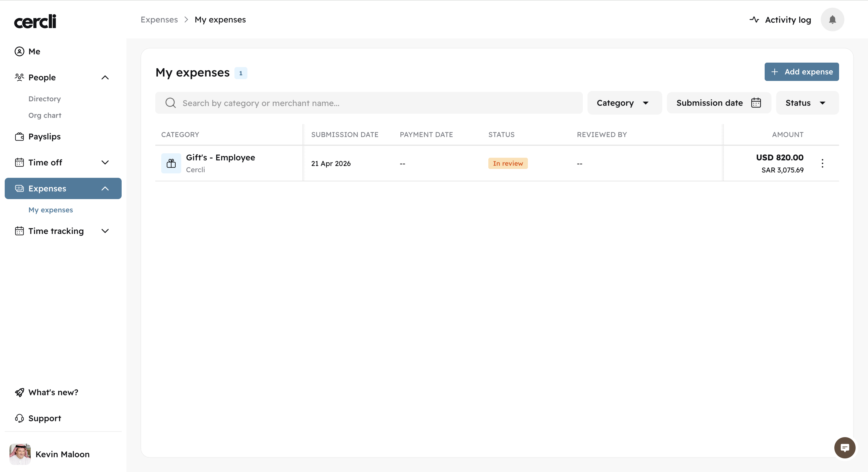Open the Directory page
The width and height of the screenshot is (868, 472).
(x=45, y=99)
